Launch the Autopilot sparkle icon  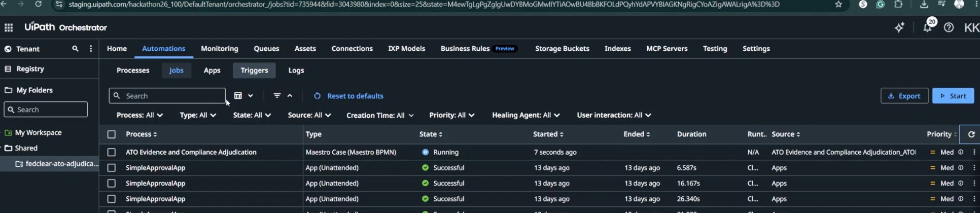pyautogui.click(x=899, y=27)
